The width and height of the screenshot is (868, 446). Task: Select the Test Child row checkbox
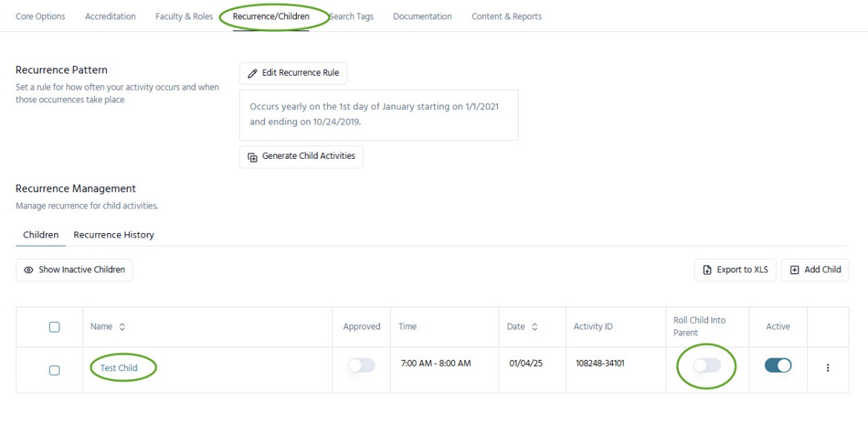click(54, 370)
